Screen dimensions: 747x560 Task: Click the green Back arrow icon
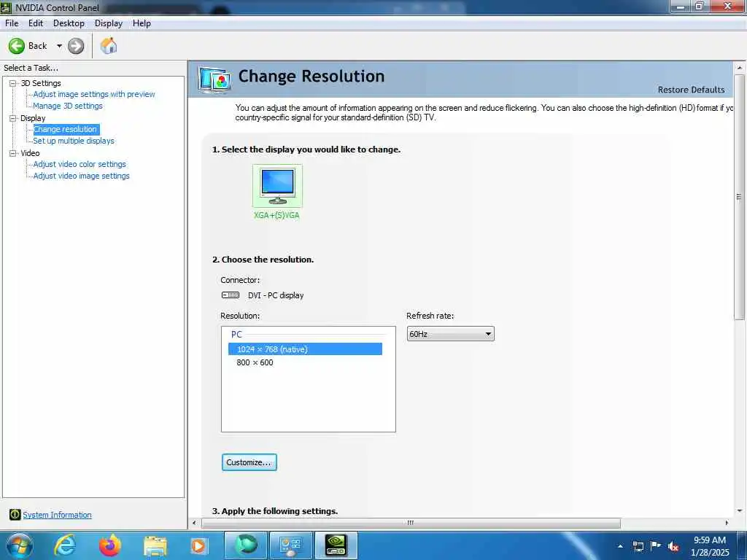[x=17, y=46]
